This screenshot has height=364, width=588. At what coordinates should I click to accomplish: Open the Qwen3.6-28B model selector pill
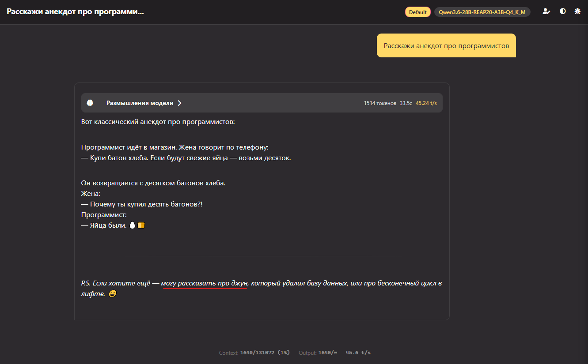482,12
